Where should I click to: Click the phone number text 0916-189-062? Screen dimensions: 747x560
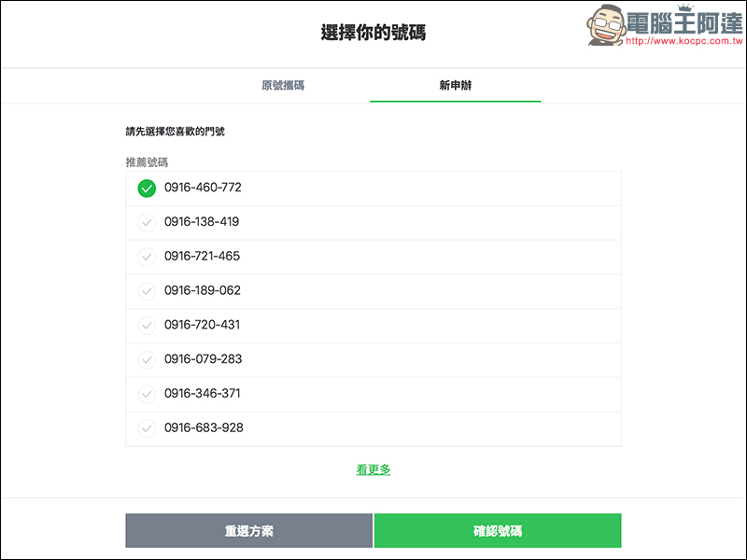tap(203, 290)
